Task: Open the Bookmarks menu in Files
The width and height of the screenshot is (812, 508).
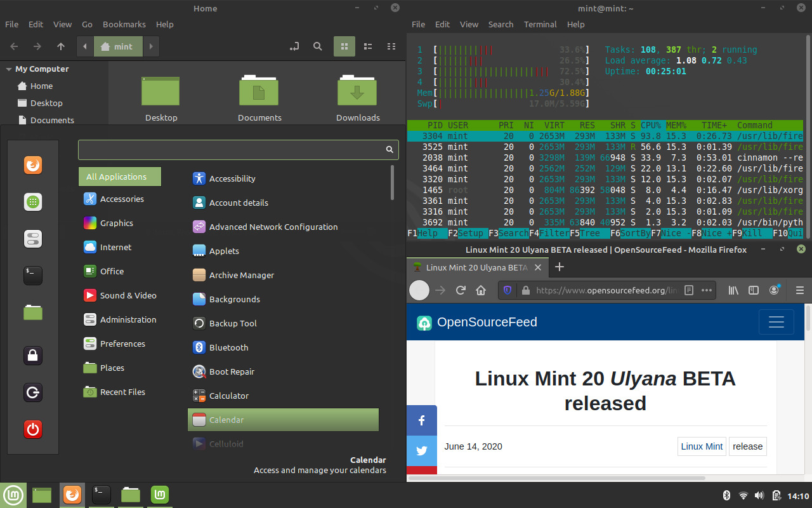Action: (x=124, y=24)
